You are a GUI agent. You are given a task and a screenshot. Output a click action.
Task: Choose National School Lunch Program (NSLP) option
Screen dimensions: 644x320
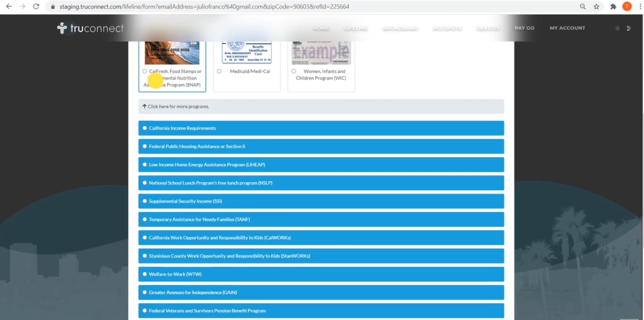pyautogui.click(x=321, y=183)
